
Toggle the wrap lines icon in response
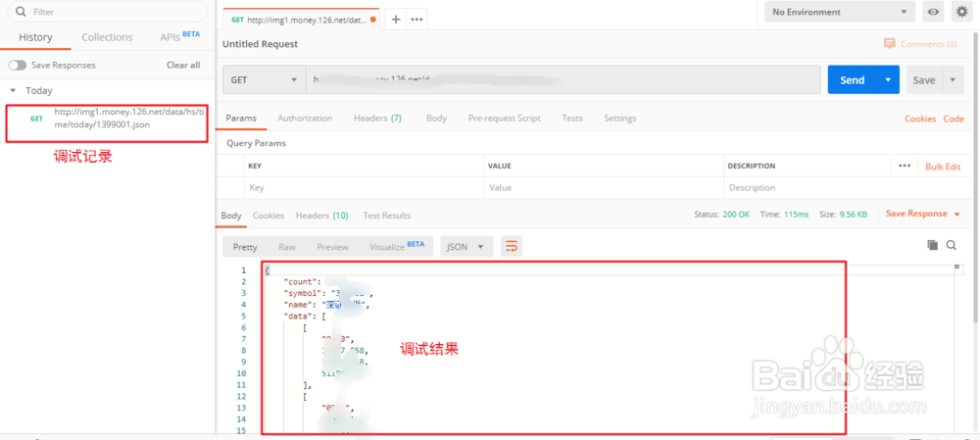tap(512, 247)
